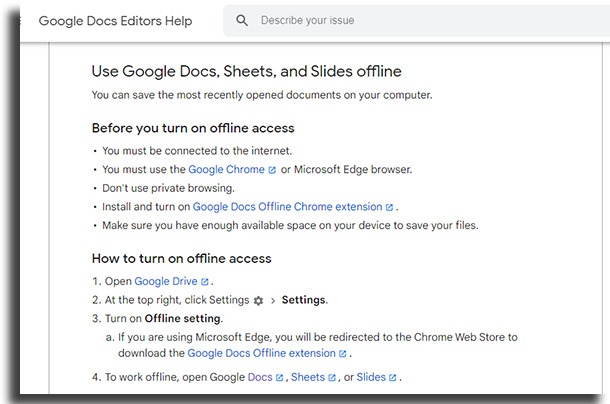Click the search magnifier icon
The height and width of the screenshot is (404, 610).
tap(242, 20)
